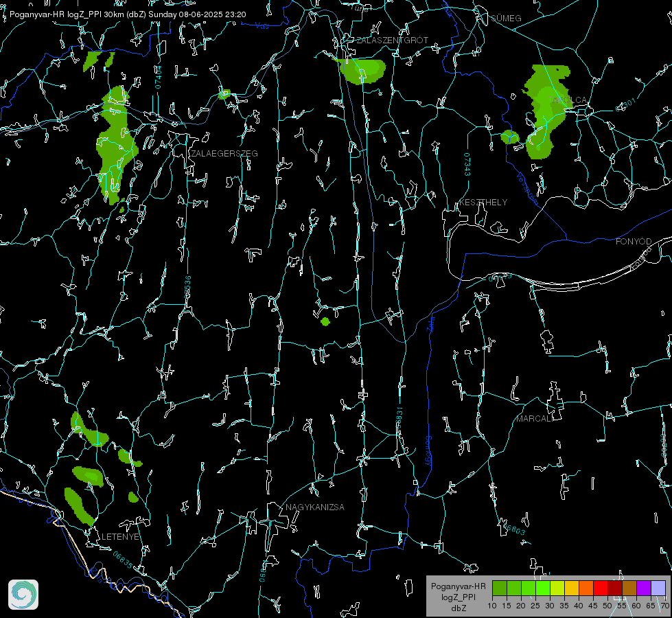Screen dimensions: 672x618
Task: Click the blue Veszprém label
Action: click(x=527, y=189)
